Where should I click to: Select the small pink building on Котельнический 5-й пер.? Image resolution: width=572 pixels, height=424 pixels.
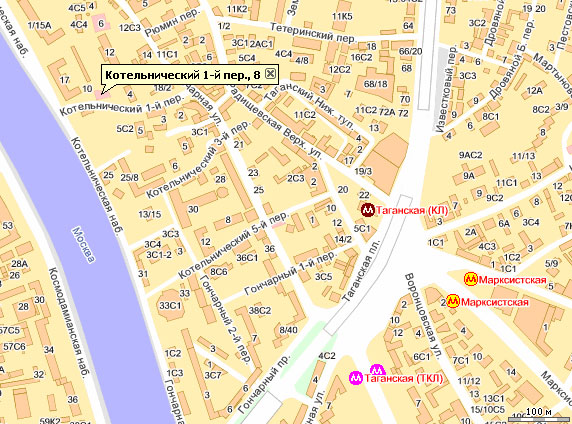[278, 225]
